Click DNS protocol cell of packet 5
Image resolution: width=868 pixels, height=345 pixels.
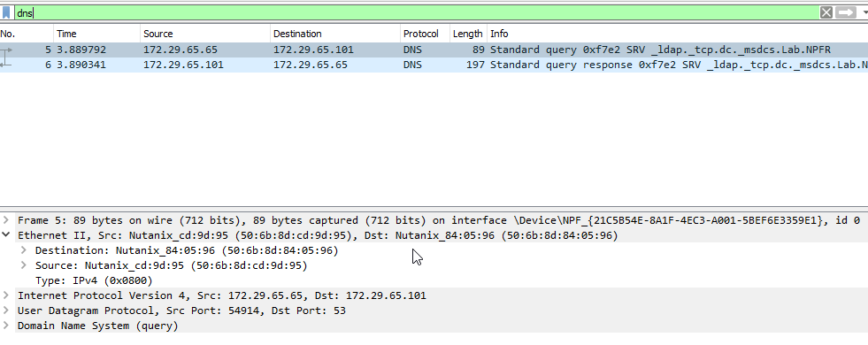pyautogui.click(x=412, y=50)
